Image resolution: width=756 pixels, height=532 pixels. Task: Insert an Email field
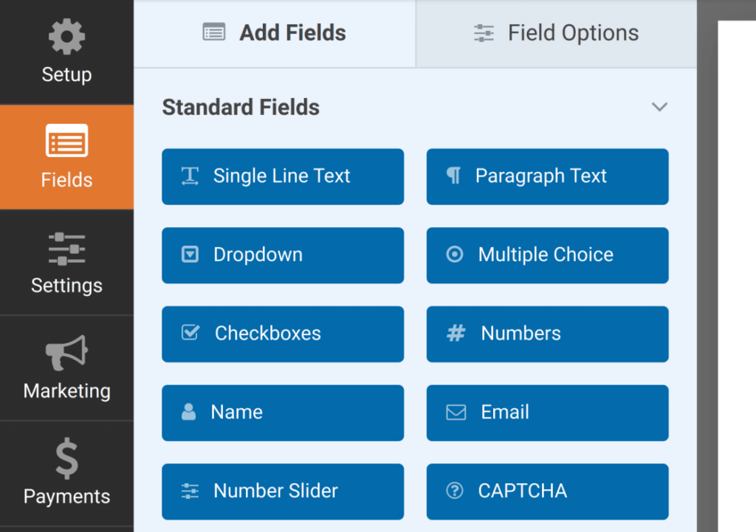547,412
